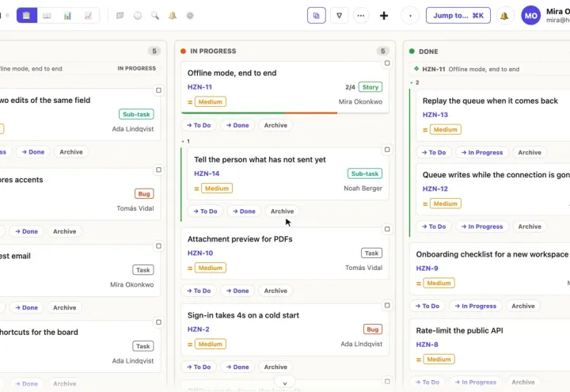Archive the Sign-in takes 4s card

point(275,367)
